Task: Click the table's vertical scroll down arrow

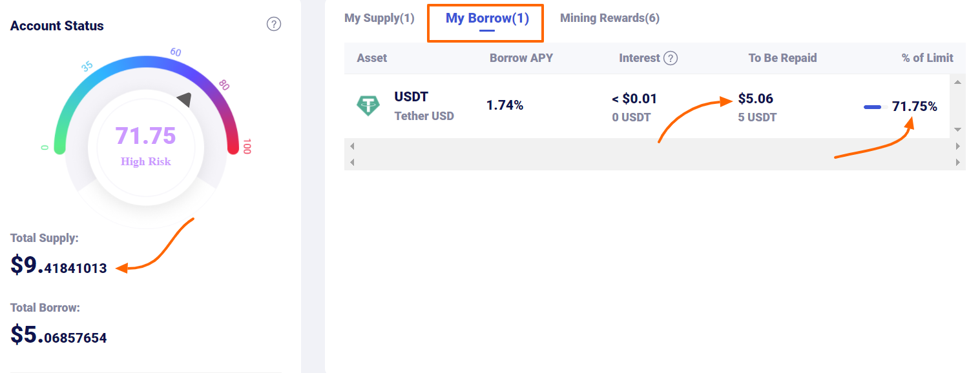Action: (957, 130)
